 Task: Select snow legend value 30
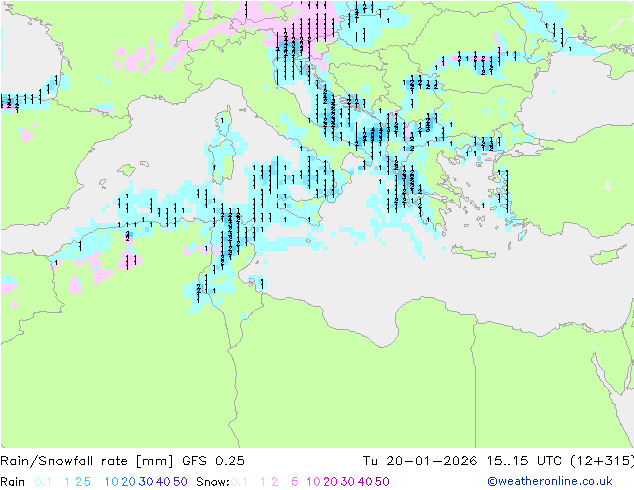click(348, 482)
